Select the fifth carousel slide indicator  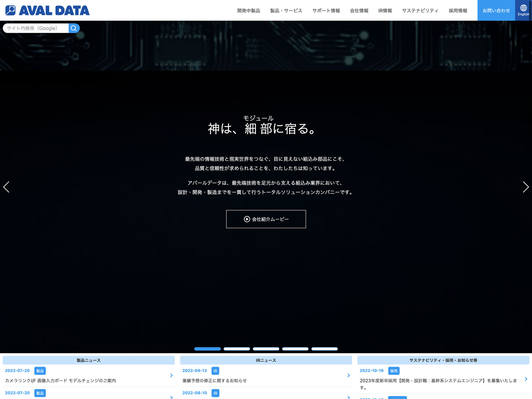point(325,349)
